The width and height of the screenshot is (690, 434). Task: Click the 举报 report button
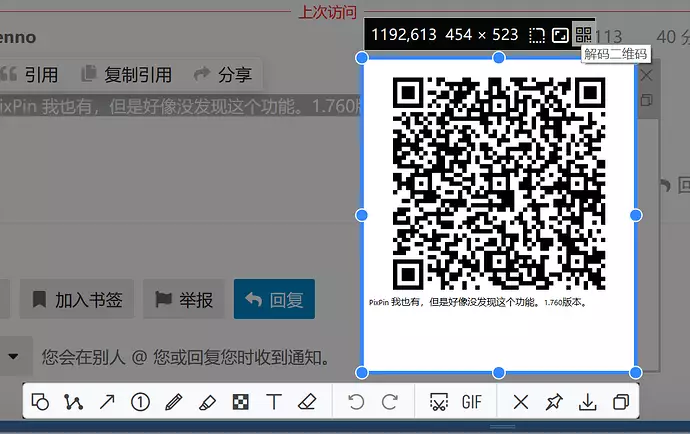(184, 299)
